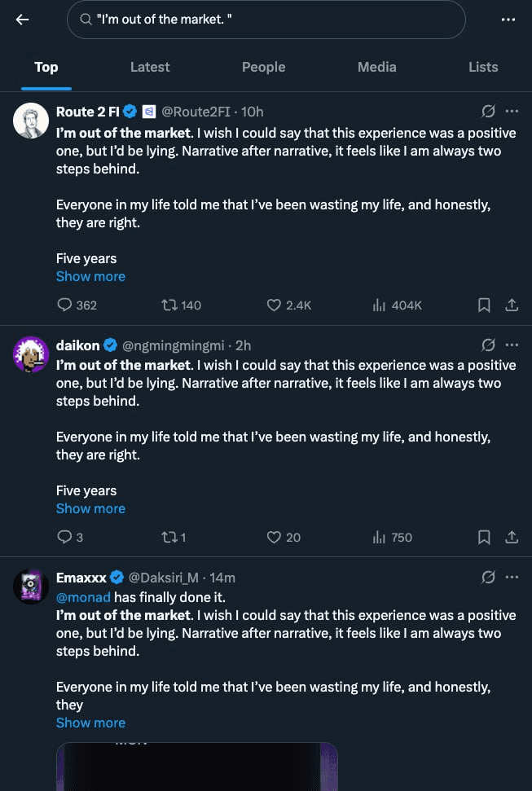Click the Grok icon on Emaxxx's post

(488, 577)
